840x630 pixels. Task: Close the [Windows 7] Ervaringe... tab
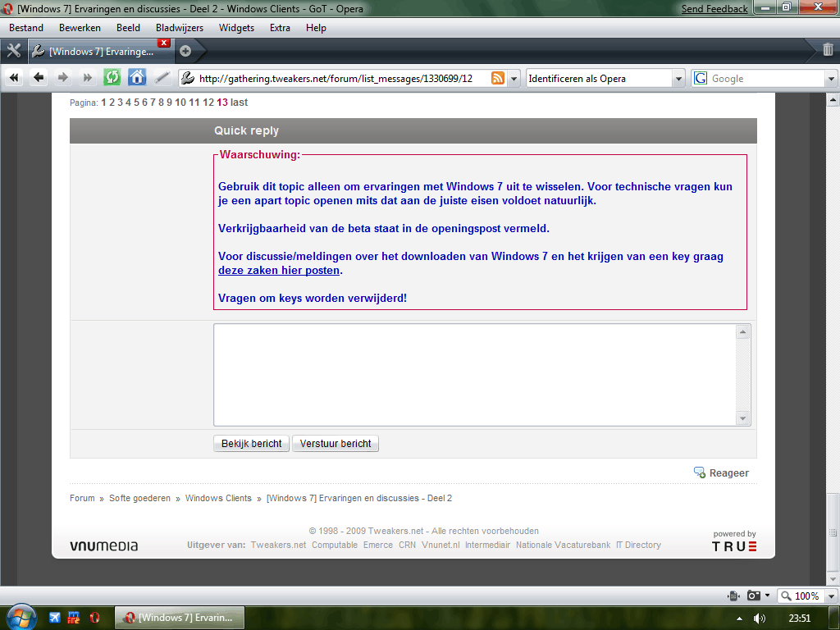164,43
